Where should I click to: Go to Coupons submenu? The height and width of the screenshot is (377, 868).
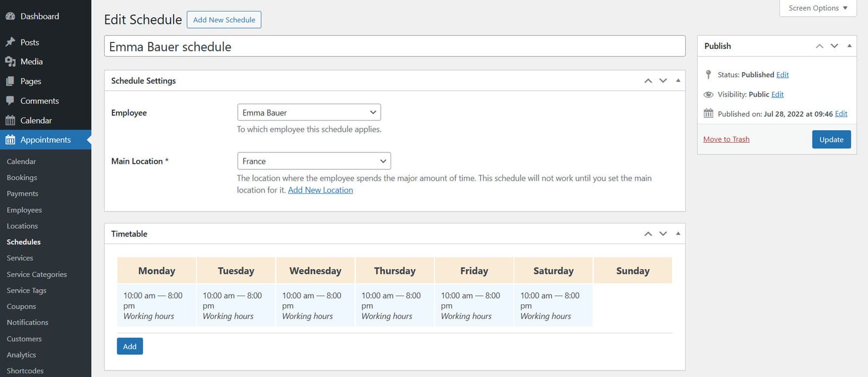[x=21, y=306]
